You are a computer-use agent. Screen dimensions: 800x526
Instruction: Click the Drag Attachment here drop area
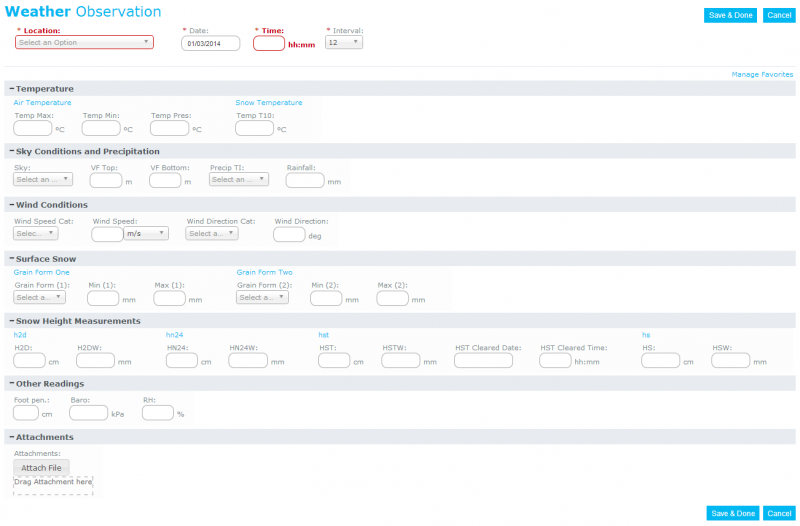coord(53,486)
